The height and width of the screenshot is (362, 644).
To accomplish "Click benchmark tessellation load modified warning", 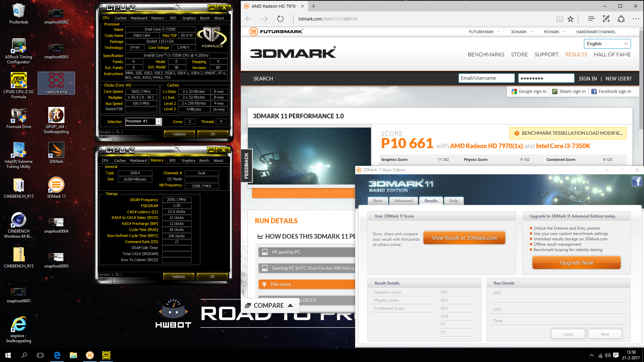I will click(x=568, y=133).
